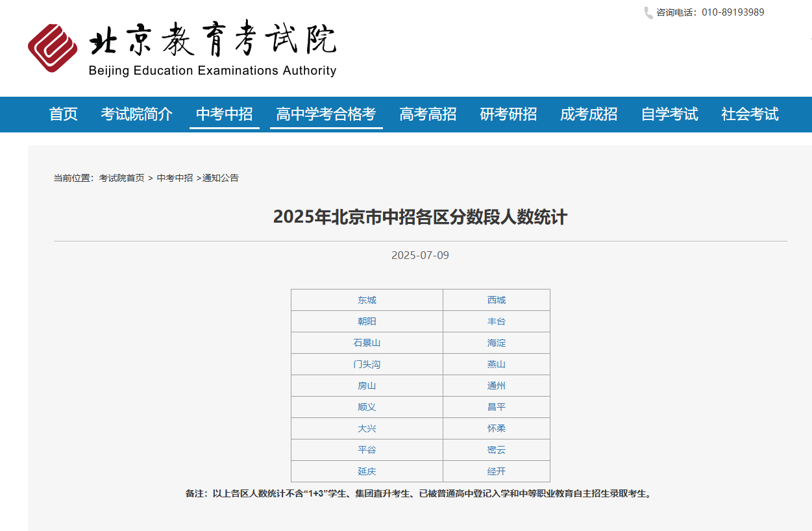Open the 延庆 district statistics link
Image resolution: width=812 pixels, height=531 pixels.
point(367,471)
